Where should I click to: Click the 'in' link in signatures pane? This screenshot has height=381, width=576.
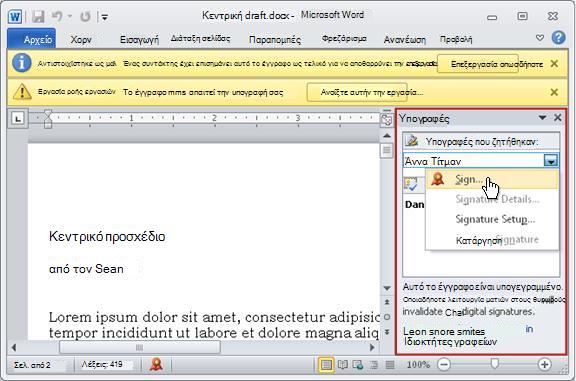(529, 329)
